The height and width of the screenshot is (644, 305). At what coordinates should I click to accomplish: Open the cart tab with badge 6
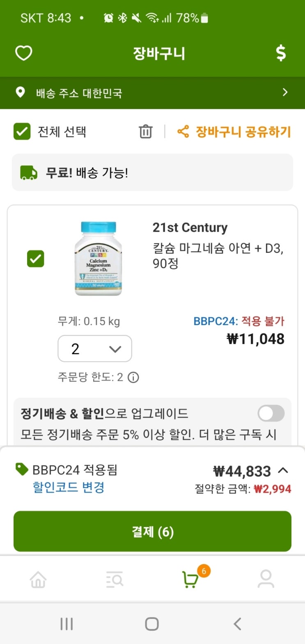pos(190,579)
